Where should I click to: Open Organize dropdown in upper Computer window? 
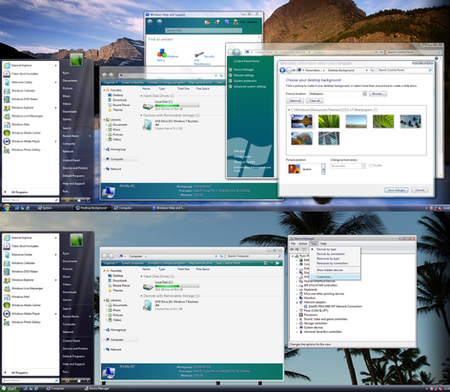[x=110, y=83]
